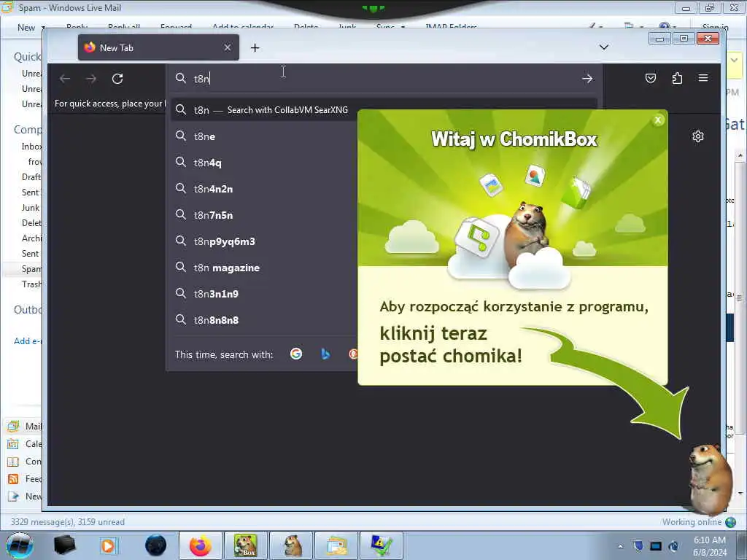Open Windows Live Mail taskbar icon

(336, 545)
